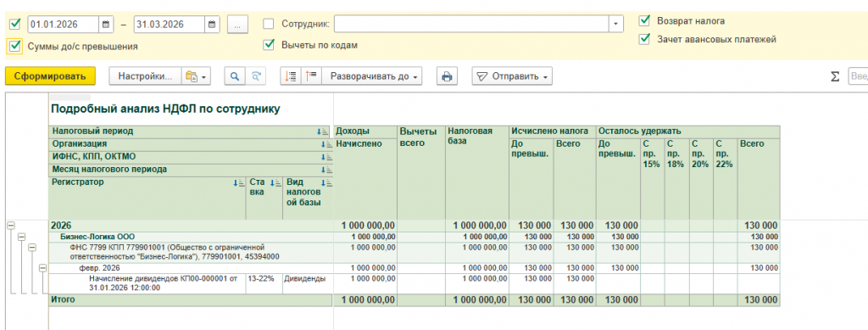Select 2026 row Начислено value 1 000 000,00
This screenshot has height=330, width=868.
365,226
